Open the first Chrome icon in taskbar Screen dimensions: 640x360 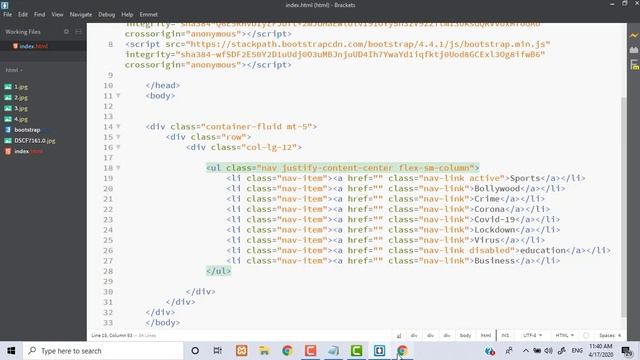pyautogui.click(x=287, y=351)
